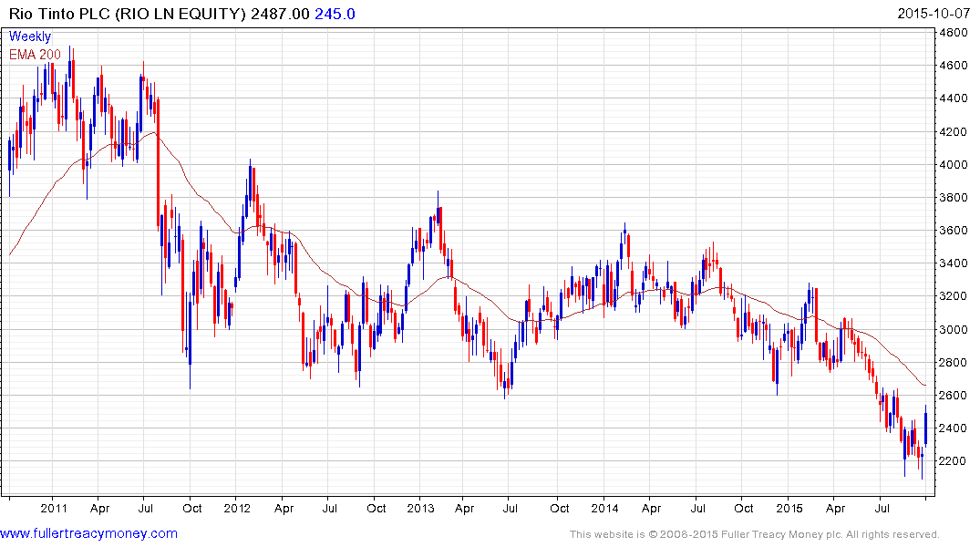Image resolution: width=980 pixels, height=547 pixels.
Task: Click the 3600 price axis label
Action: (x=954, y=231)
